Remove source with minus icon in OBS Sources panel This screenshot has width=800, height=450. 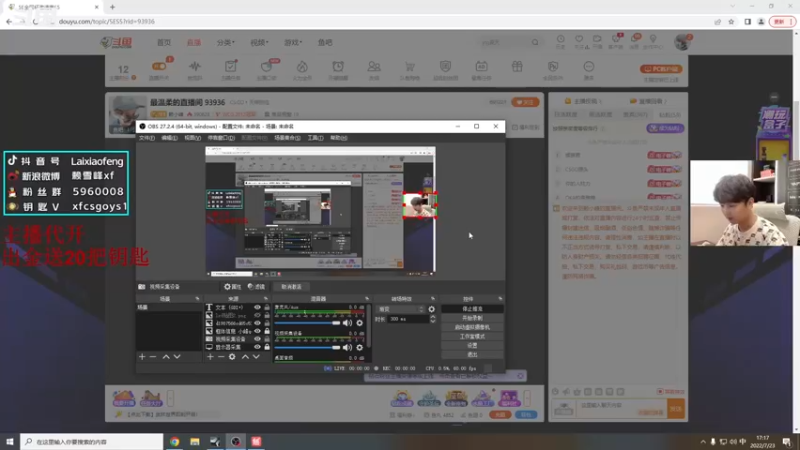click(x=221, y=357)
